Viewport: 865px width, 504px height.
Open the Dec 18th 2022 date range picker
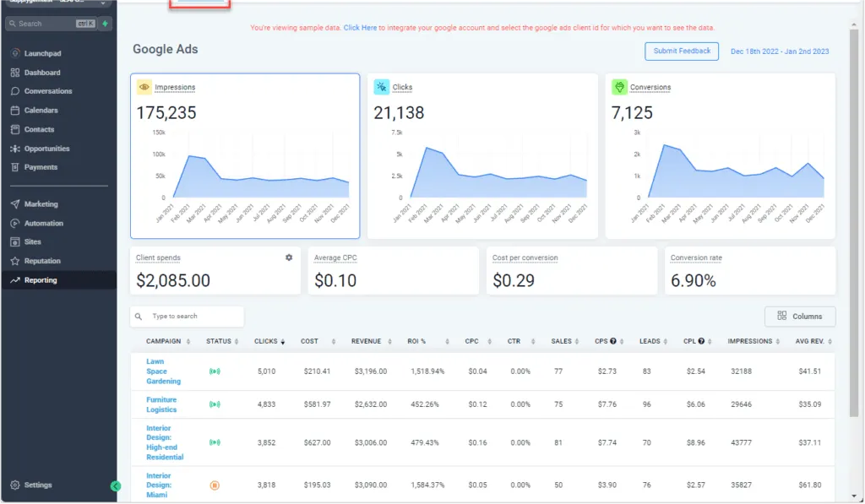click(780, 51)
